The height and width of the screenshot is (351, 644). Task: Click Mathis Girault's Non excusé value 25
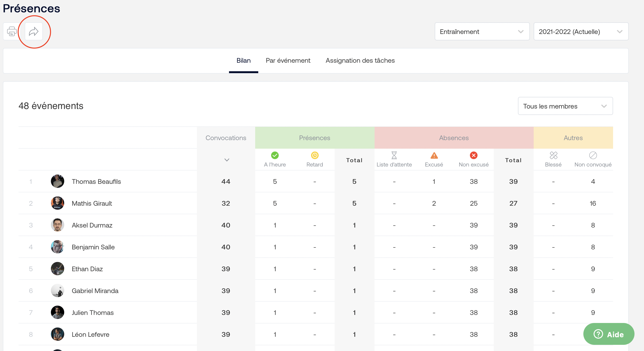pos(473,204)
